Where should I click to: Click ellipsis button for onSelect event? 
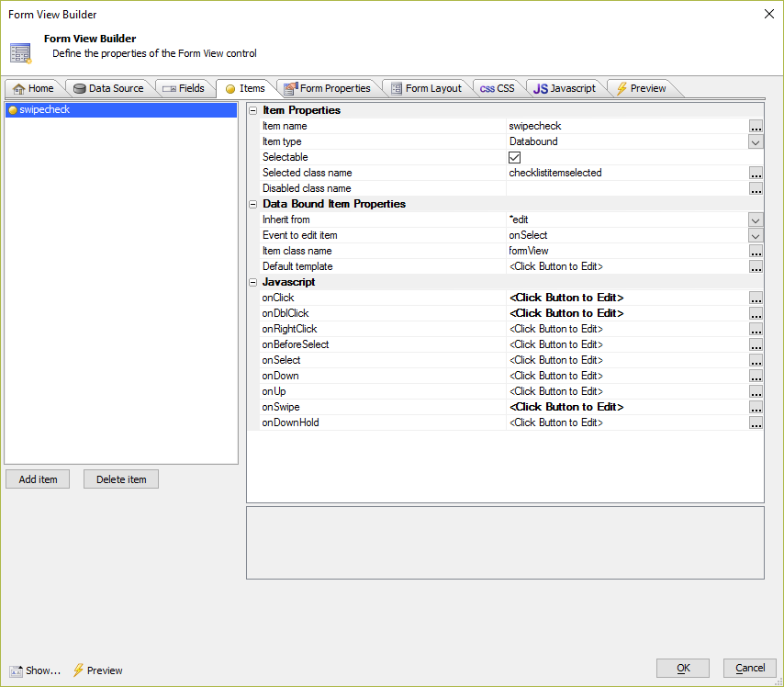tap(756, 360)
